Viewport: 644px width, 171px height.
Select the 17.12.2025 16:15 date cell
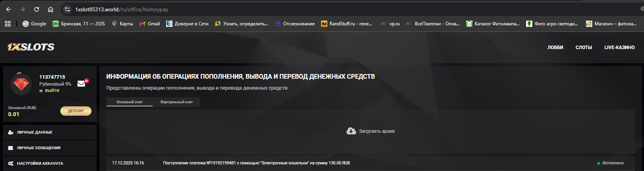pos(128,163)
